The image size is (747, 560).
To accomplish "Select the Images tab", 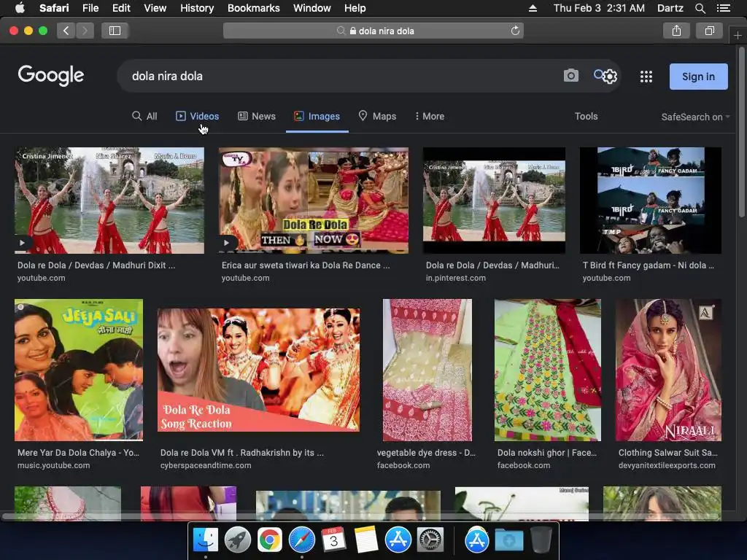I will (317, 116).
